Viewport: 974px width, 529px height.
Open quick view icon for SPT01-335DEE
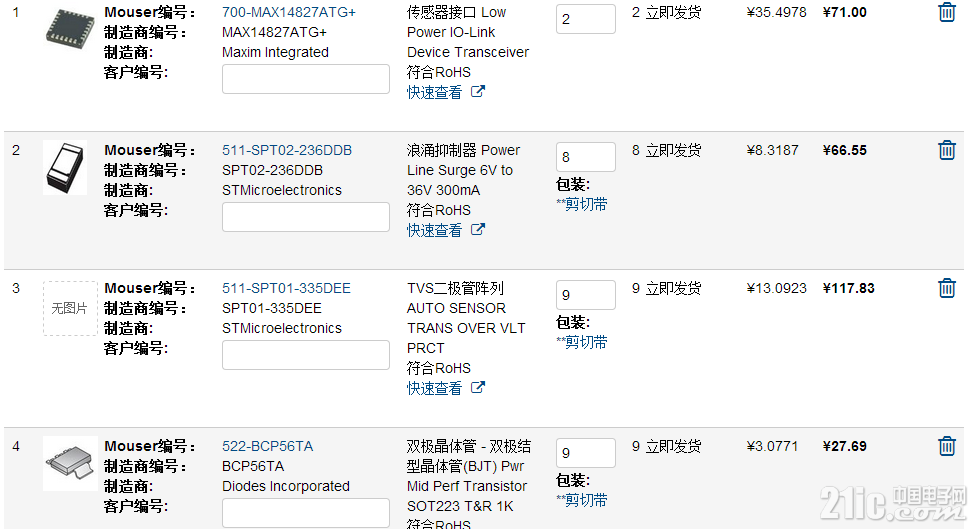(x=478, y=388)
